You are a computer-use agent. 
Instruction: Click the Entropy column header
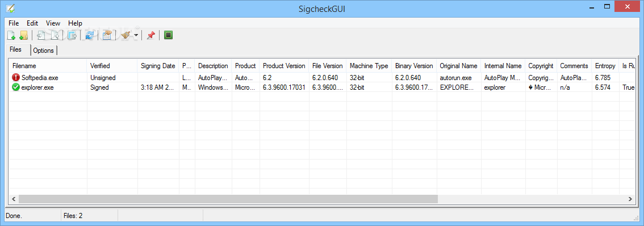(605, 66)
